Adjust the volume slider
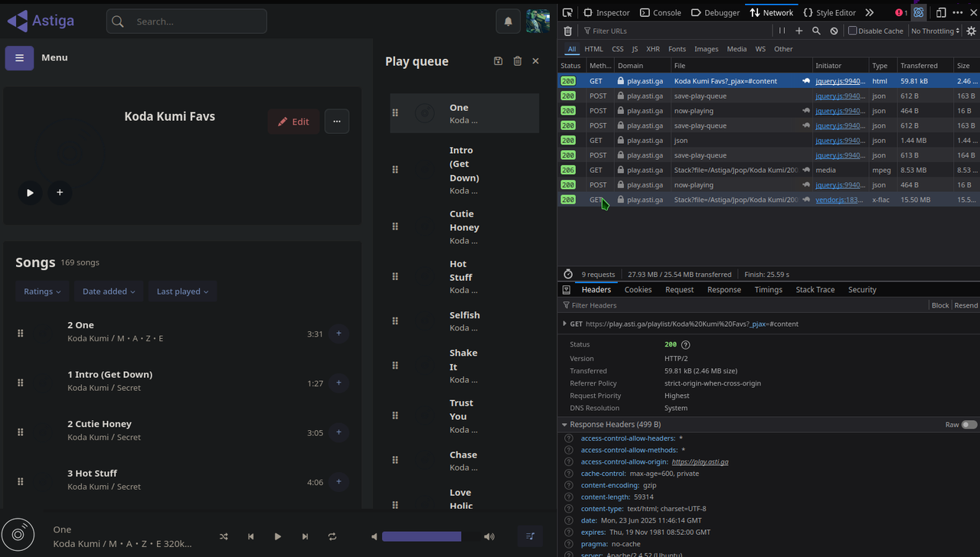Viewport: 980px width, 557px height. point(431,536)
